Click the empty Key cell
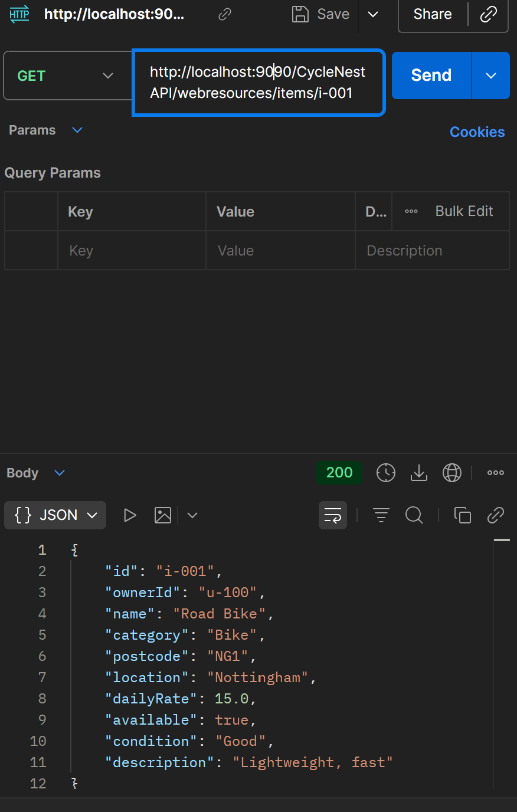 tap(132, 251)
